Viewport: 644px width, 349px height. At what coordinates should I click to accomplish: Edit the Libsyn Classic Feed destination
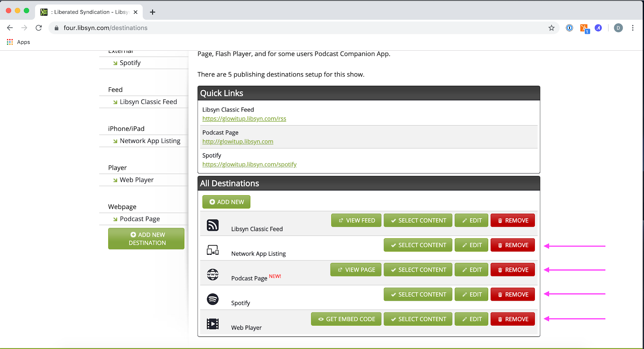pos(471,221)
